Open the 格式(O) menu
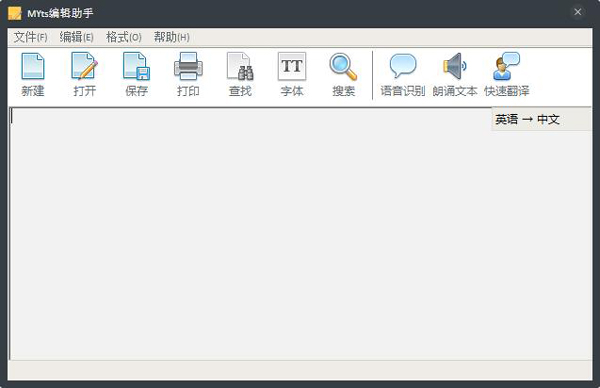Viewport: 600px width, 388px height. pos(124,37)
